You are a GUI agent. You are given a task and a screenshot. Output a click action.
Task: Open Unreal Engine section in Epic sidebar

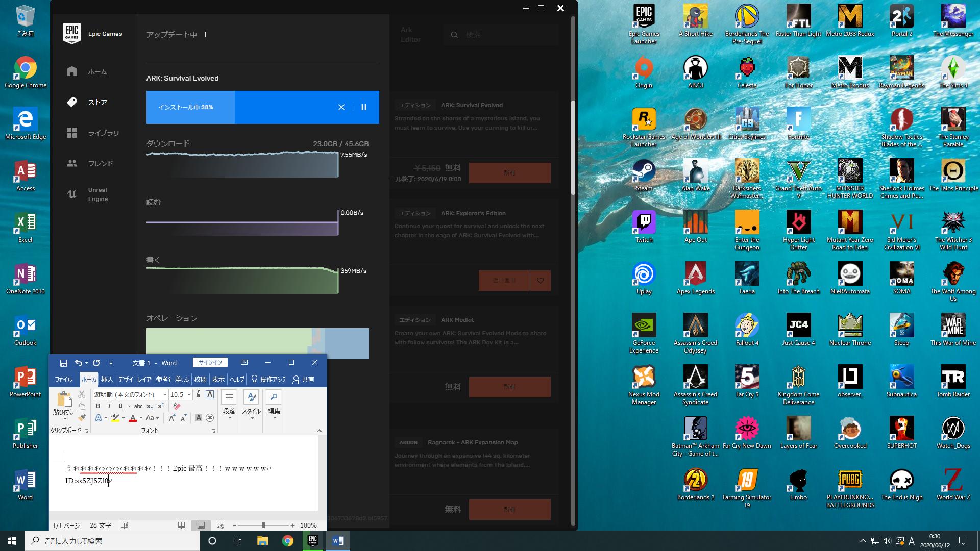pyautogui.click(x=88, y=194)
